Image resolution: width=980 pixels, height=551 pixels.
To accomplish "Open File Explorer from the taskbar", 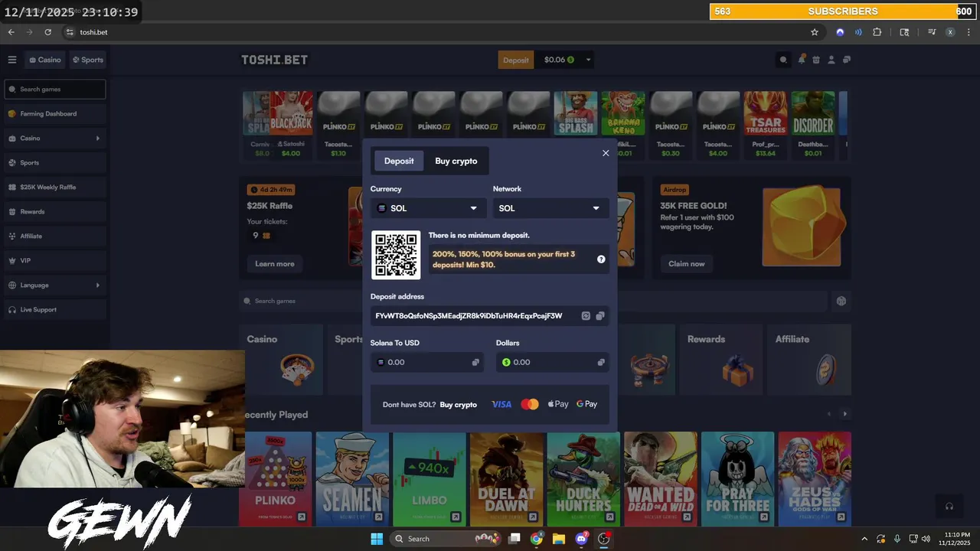I will tap(559, 539).
